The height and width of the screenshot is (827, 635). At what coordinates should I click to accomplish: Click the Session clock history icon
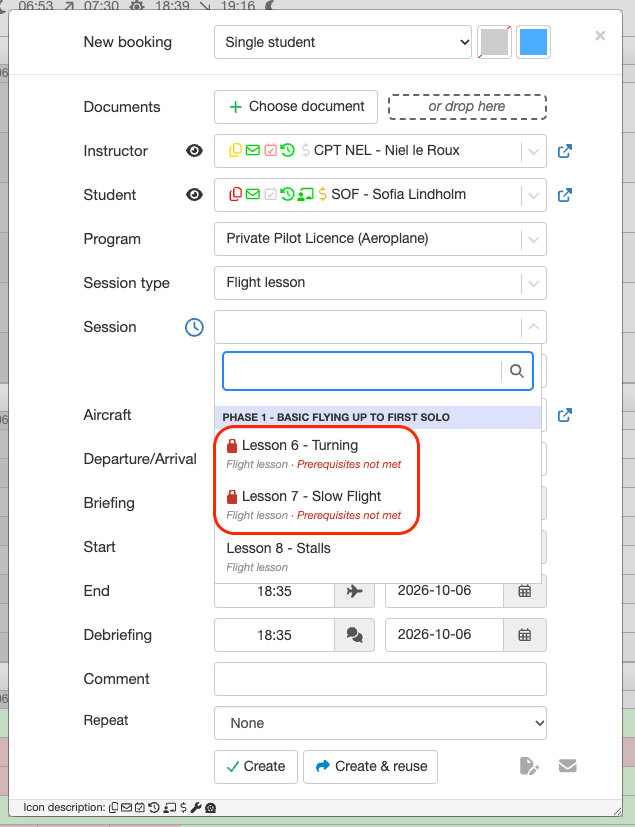coord(194,327)
